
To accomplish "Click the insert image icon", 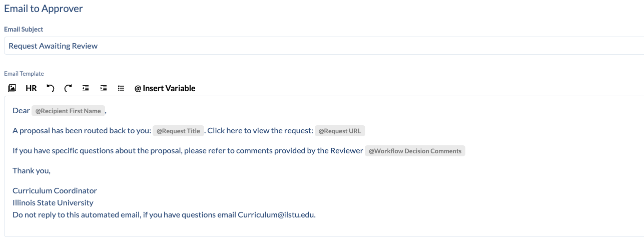I will coord(13,88).
